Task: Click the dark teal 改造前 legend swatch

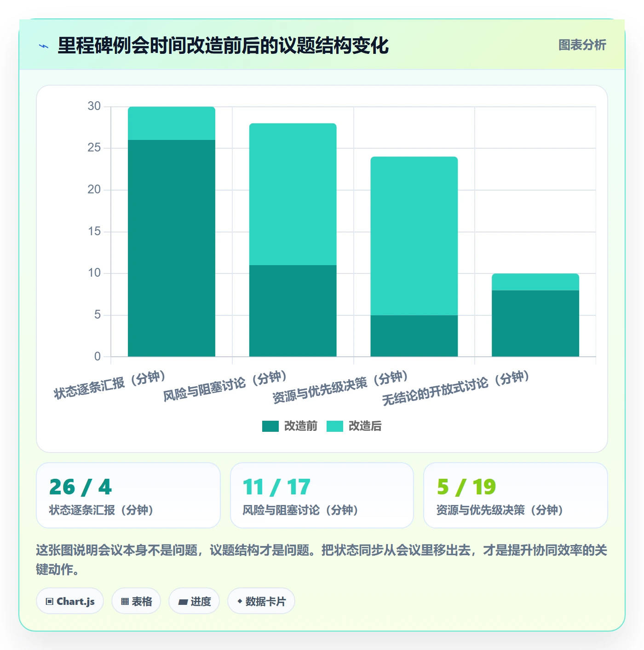Action: tap(270, 426)
